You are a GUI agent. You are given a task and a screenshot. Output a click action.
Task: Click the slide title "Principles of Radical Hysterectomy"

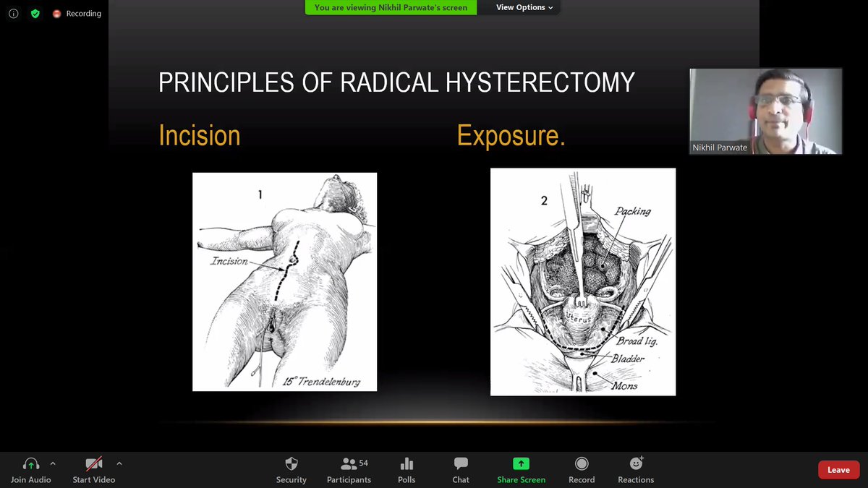[x=396, y=82]
